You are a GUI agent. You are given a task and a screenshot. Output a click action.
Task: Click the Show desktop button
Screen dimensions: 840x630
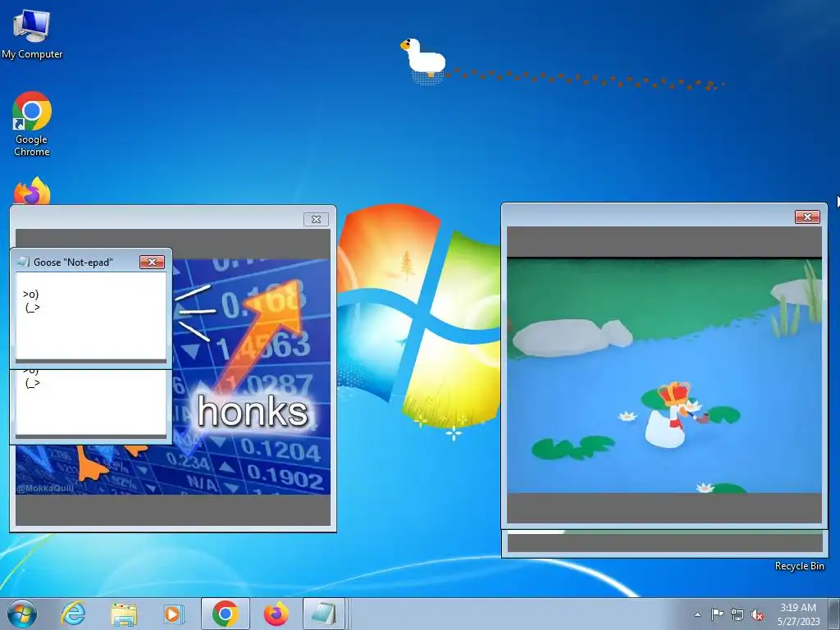833,614
